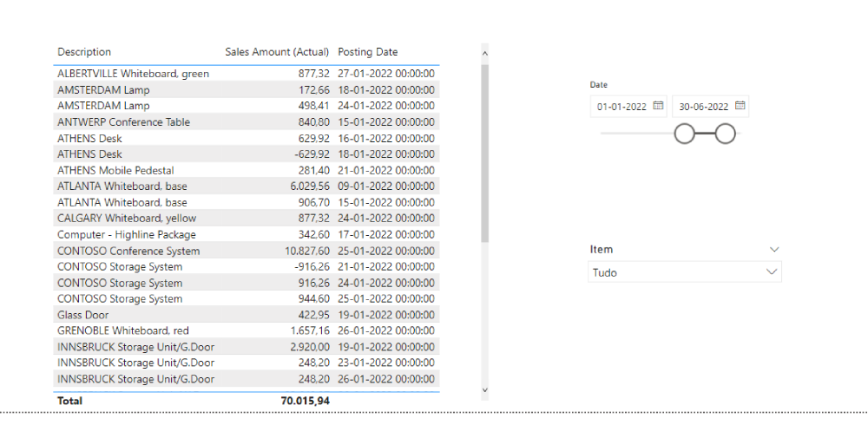Click the Total value 70.015,94
Image resolution: width=868 pixels, height=425 pixels.
[305, 401]
